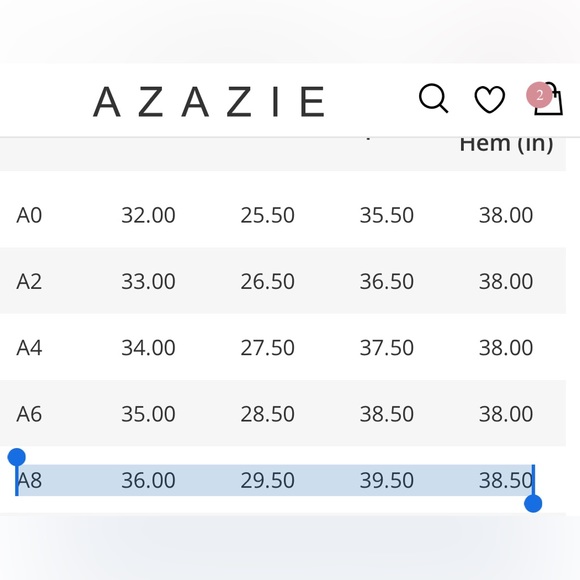580x580 pixels.
Task: Open the wishlist heart icon
Action: click(x=489, y=99)
